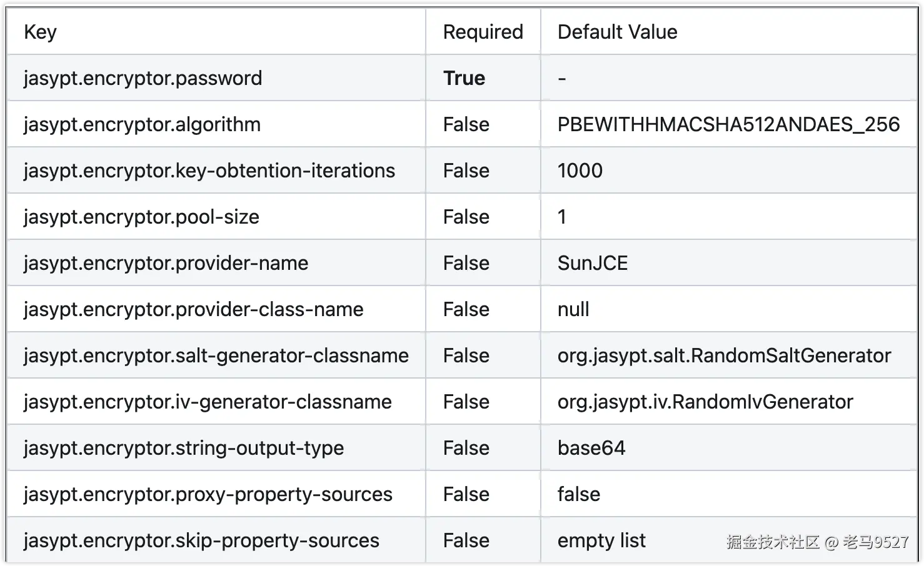This screenshot has width=924, height=566.
Task: Click the PBEWITHHMACSHA512ANDAES_256 default value
Action: tap(728, 124)
